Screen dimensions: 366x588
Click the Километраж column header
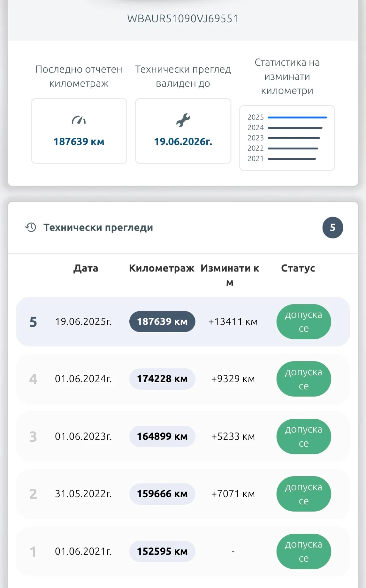pos(162,268)
